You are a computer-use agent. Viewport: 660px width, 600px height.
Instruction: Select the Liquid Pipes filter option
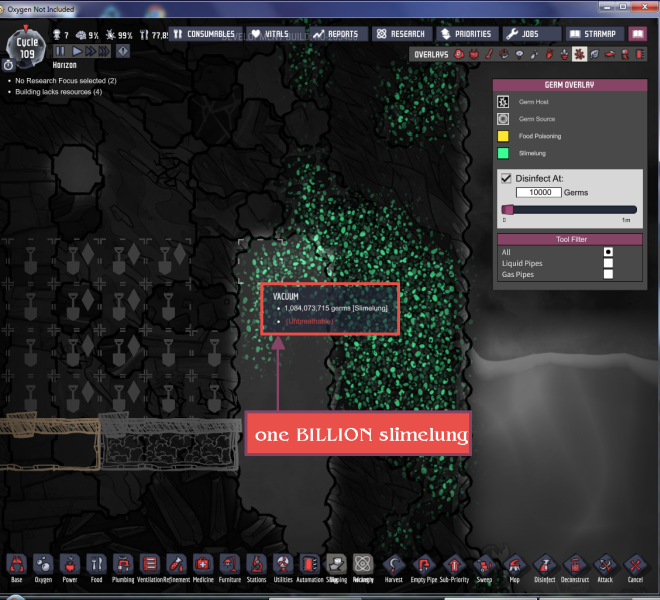(608, 263)
